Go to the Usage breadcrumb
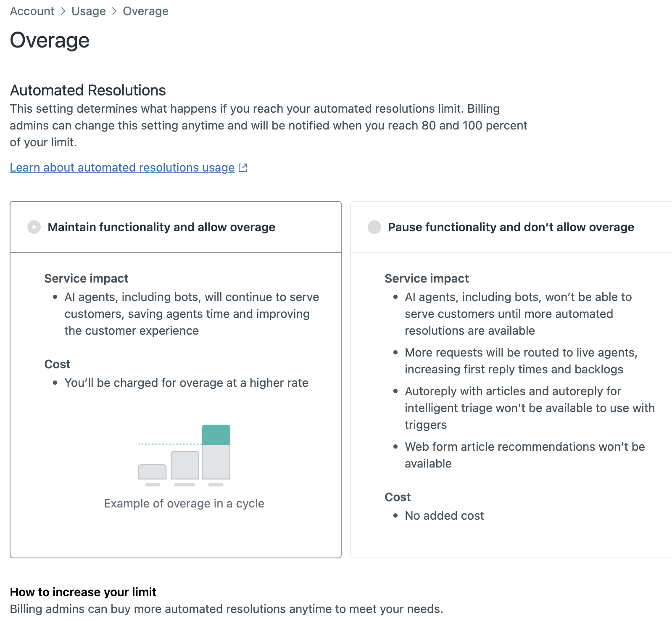Screen dimensions: 672x621 89,11
